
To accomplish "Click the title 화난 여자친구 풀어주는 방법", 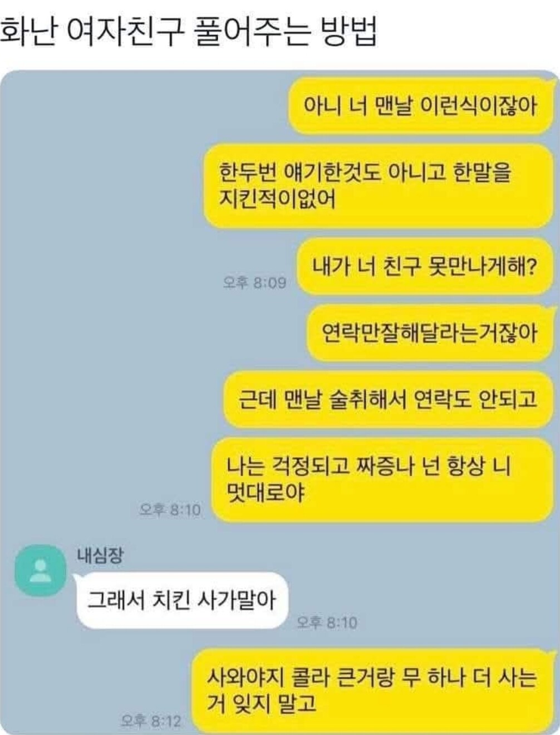I will (189, 31).
